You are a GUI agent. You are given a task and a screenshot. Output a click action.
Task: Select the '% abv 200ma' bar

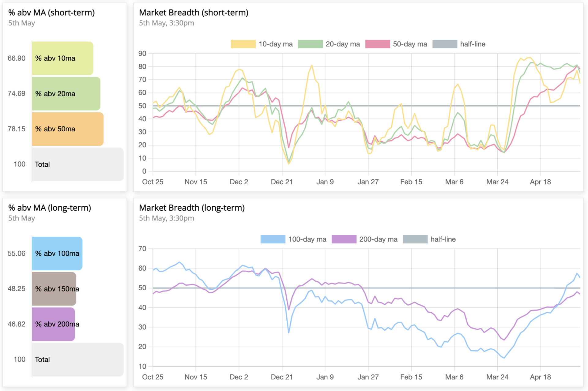coord(53,324)
